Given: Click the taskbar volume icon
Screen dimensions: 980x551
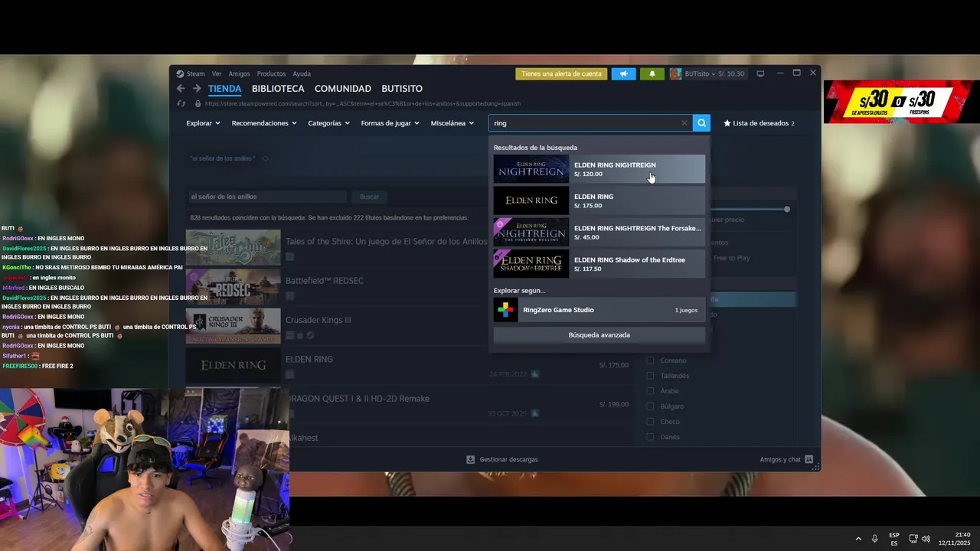Looking at the screenshot, I should pos(926,539).
